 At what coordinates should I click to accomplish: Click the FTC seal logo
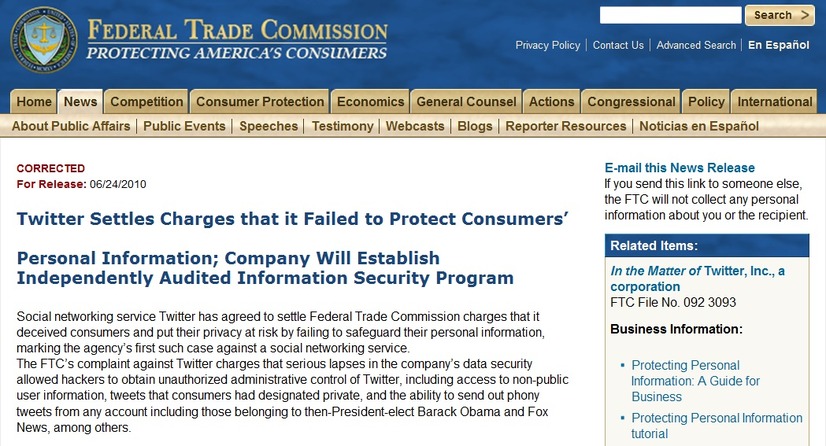tap(44, 40)
